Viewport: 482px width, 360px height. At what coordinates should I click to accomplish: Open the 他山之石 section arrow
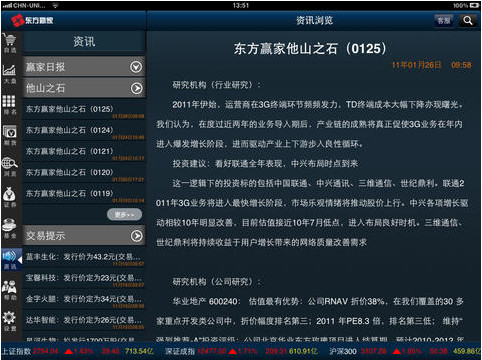136,88
